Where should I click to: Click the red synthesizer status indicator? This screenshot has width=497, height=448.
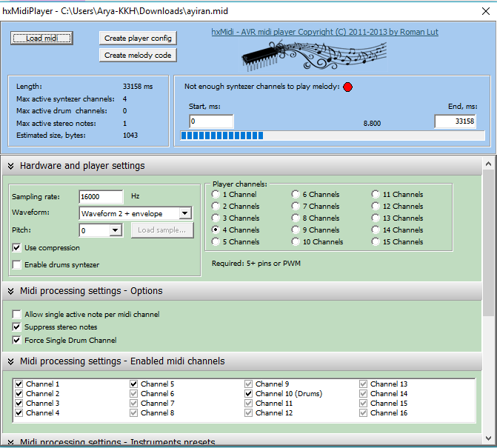pos(348,87)
